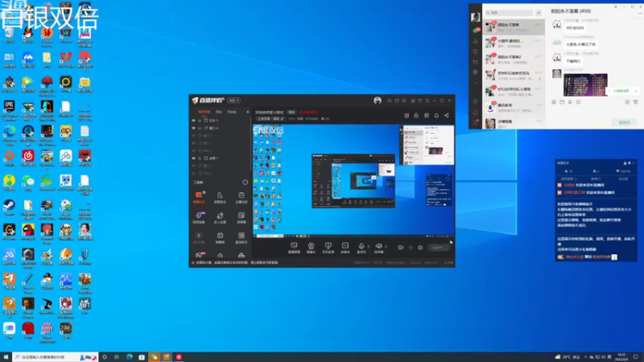Toggle eye visibility of fourth source row
Screen dimensions: 644x362
point(193,143)
